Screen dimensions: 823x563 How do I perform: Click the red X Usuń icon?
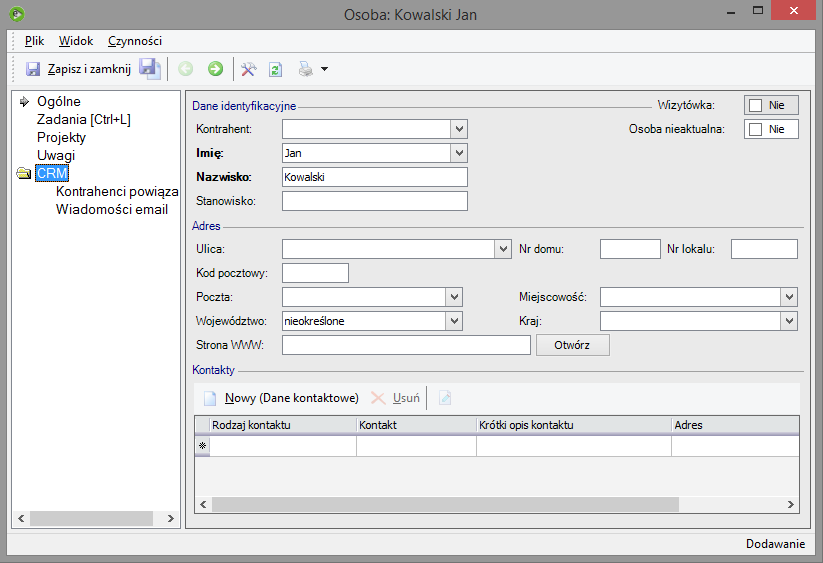tap(378, 398)
